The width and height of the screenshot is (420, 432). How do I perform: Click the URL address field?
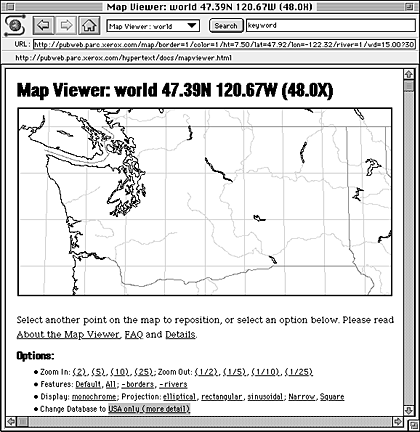(224, 44)
